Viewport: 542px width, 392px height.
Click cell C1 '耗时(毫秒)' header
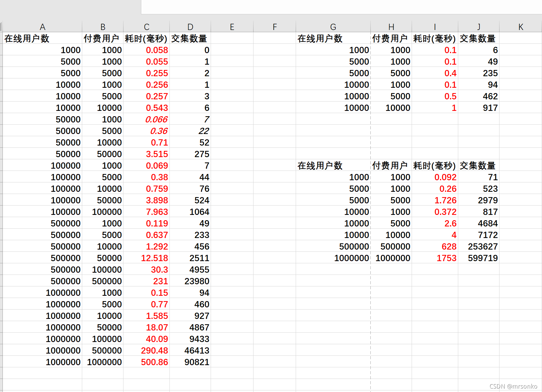147,38
